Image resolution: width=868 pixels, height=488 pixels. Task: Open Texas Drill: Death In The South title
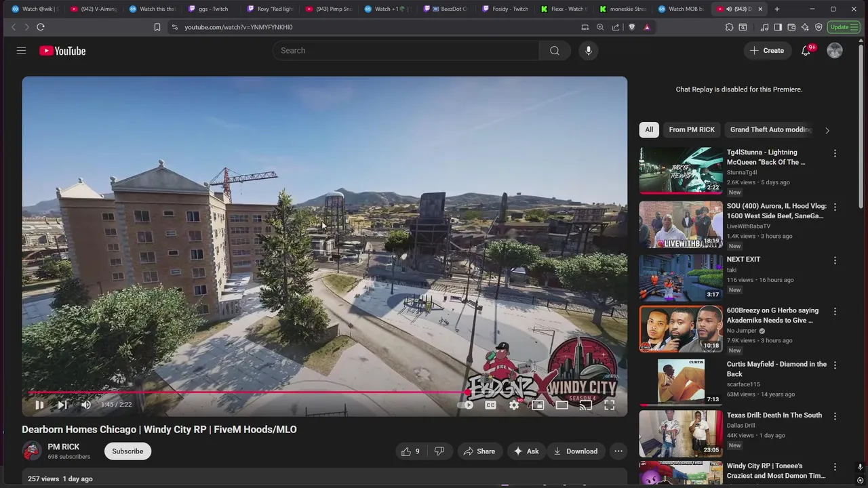coord(774,415)
